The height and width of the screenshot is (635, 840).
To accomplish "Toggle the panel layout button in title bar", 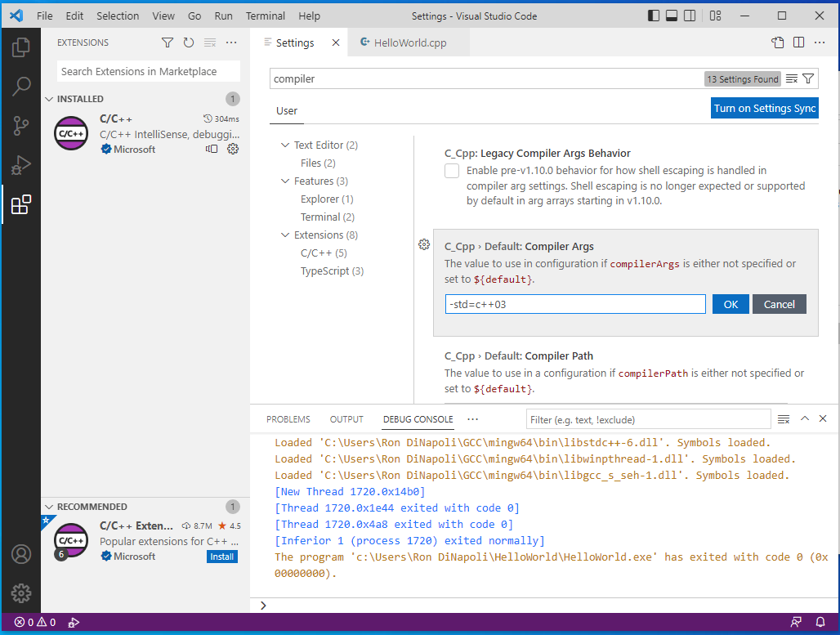I will pos(672,16).
